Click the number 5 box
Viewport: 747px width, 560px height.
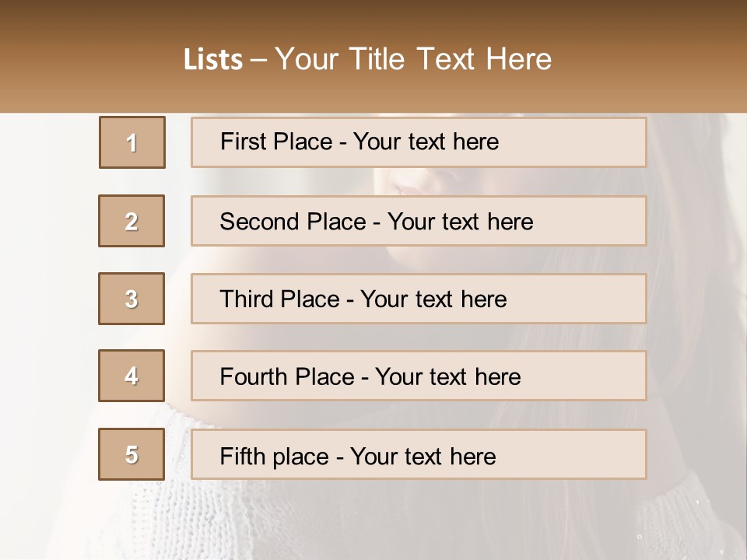[x=132, y=454]
